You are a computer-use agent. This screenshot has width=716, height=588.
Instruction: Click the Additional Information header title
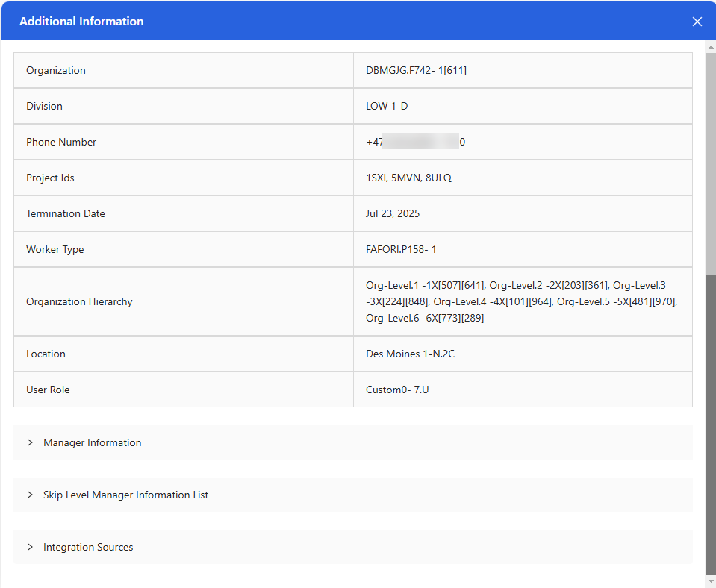81,22
